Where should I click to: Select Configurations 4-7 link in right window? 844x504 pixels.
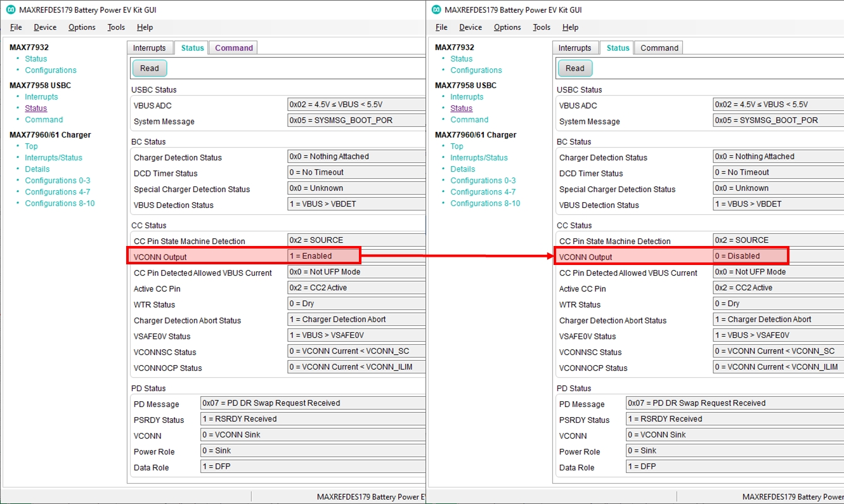tap(483, 192)
